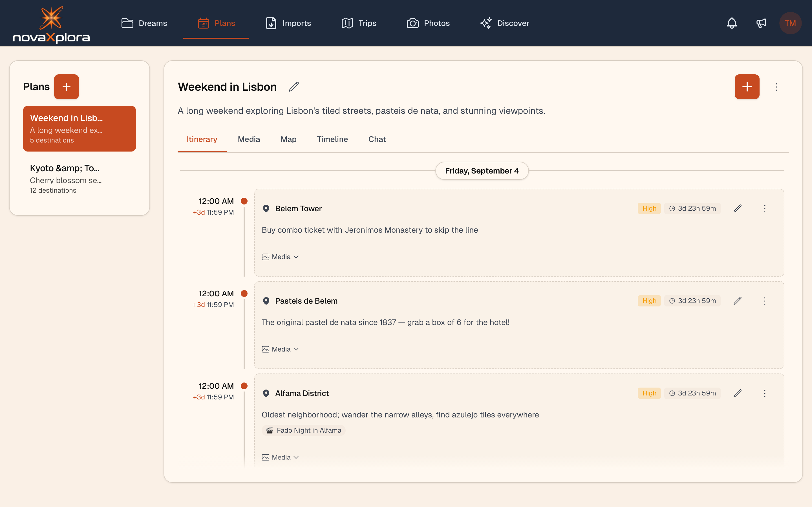Switch to the Map tab

tap(288, 139)
